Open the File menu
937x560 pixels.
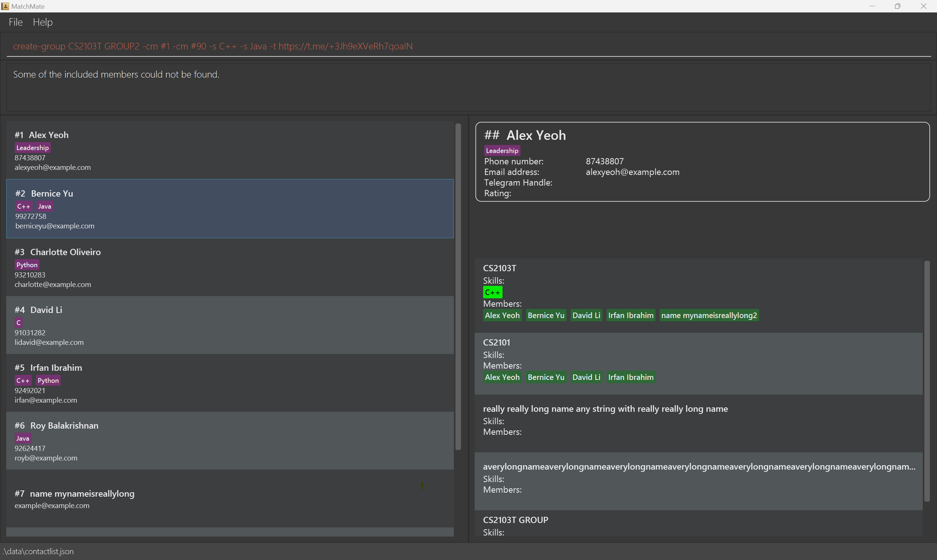[x=15, y=22]
